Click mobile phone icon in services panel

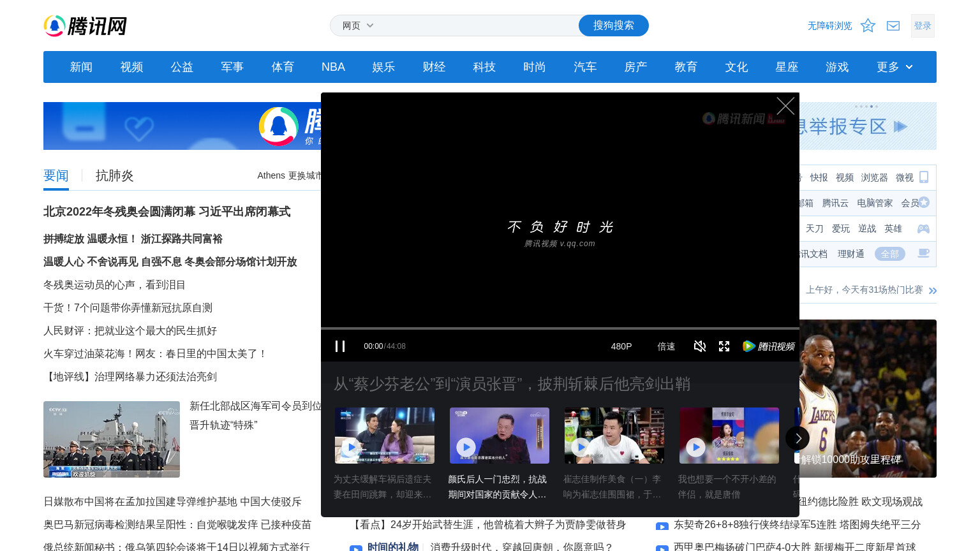(x=924, y=177)
